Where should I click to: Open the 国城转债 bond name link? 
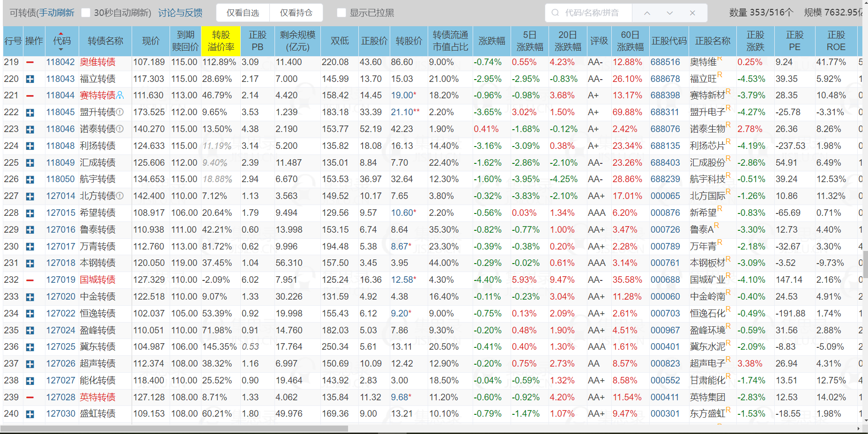point(97,280)
